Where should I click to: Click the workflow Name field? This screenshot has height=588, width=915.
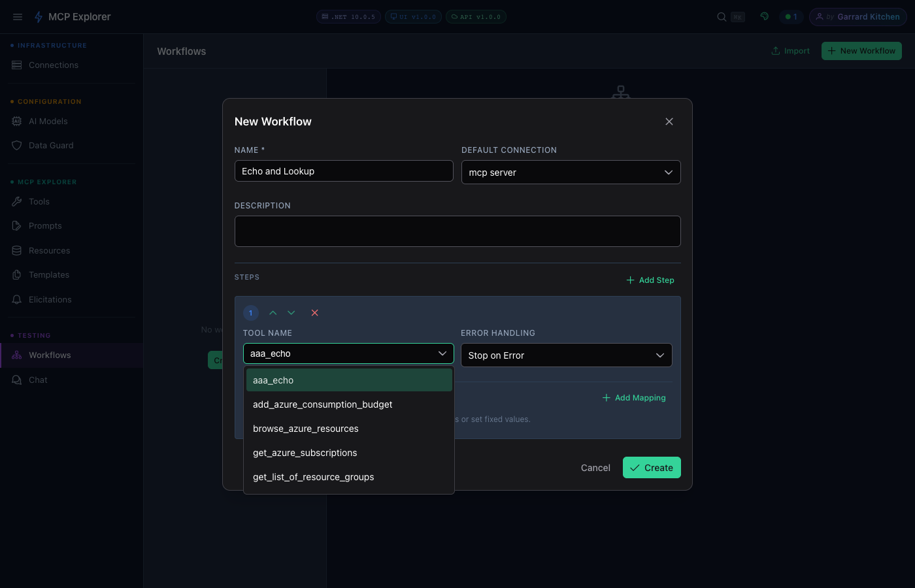tap(343, 171)
